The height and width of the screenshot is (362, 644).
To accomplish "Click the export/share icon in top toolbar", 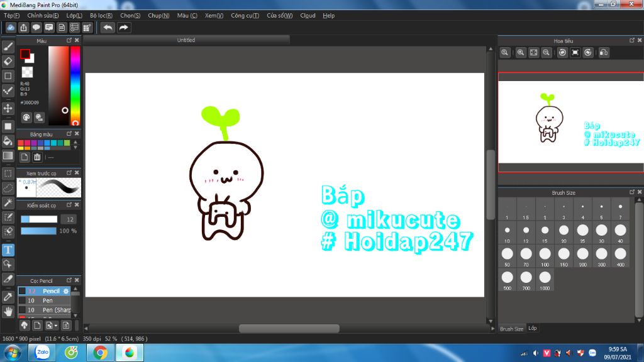I will [23, 28].
